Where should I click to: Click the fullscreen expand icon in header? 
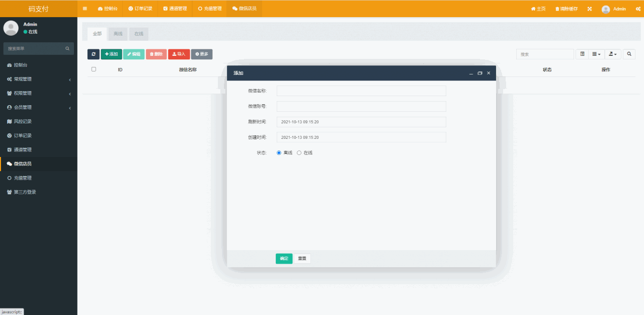coord(590,9)
